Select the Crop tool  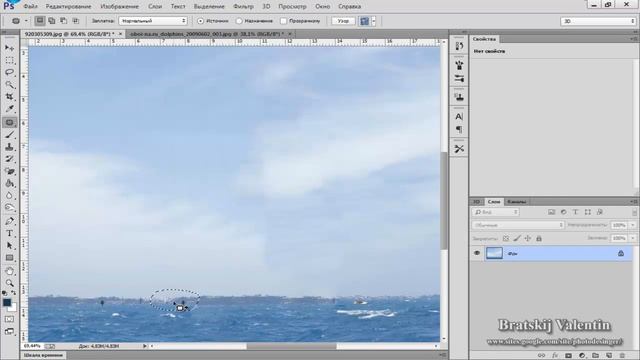pos(9,97)
